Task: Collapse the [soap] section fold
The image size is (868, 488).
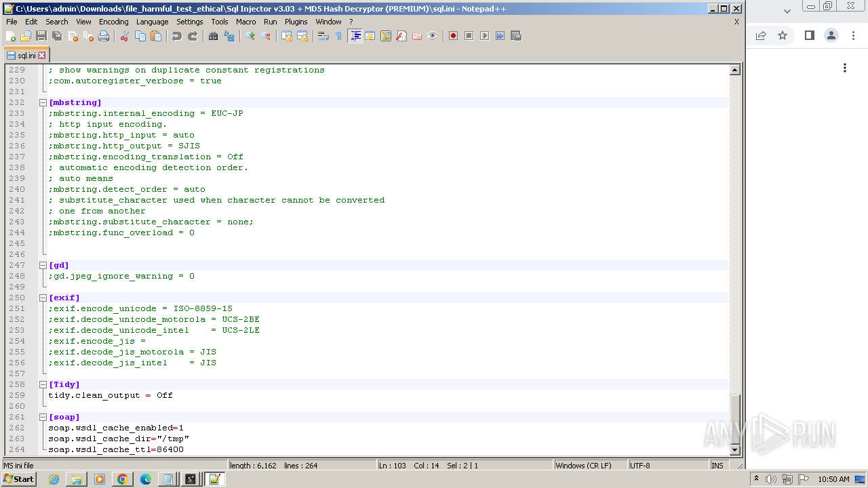Action: pyautogui.click(x=43, y=417)
